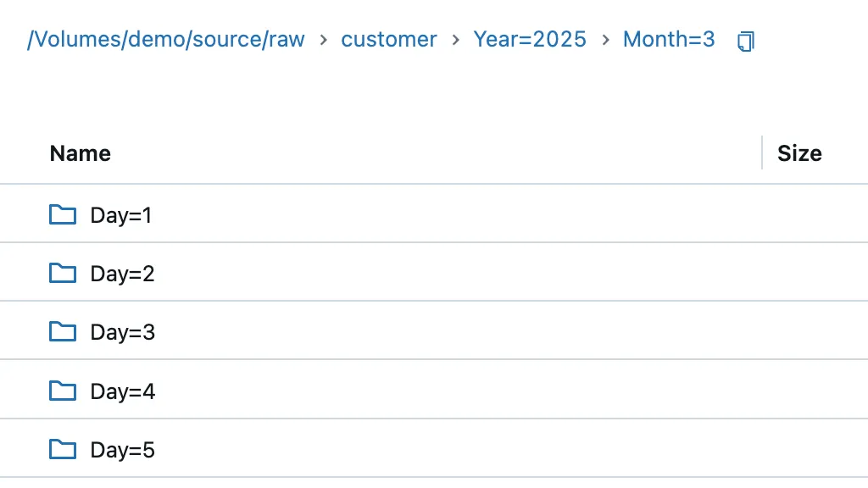Click the column divider before Size
This screenshot has height=488, width=868.
point(762,152)
